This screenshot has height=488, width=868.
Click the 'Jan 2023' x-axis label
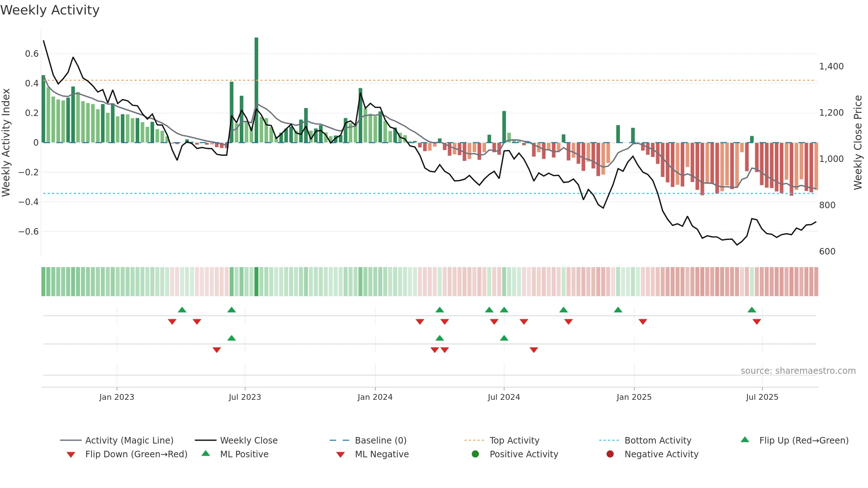pyautogui.click(x=117, y=397)
